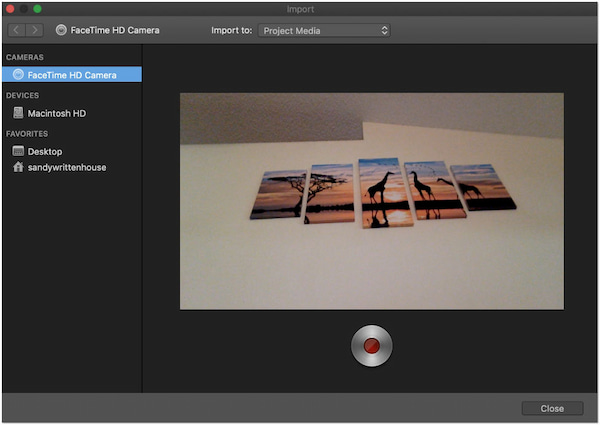Open the Import to Project Media dropdown
Screen dimensions: 600x425
[324, 31]
